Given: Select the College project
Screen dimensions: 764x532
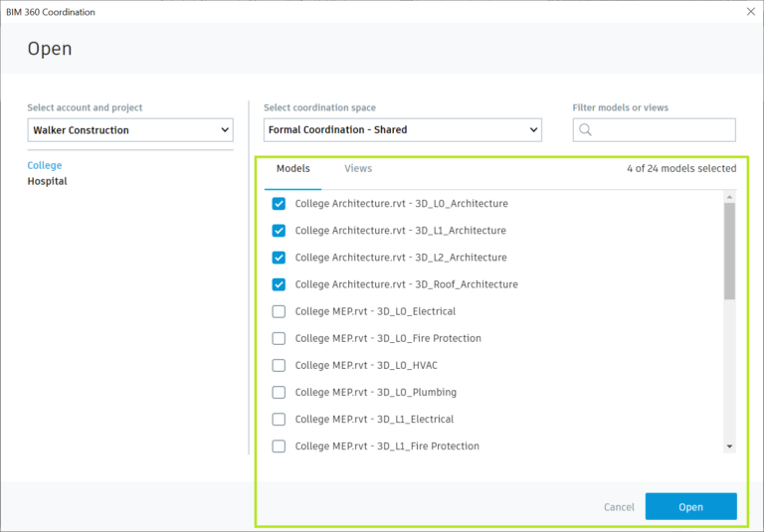Looking at the screenshot, I should (45, 165).
